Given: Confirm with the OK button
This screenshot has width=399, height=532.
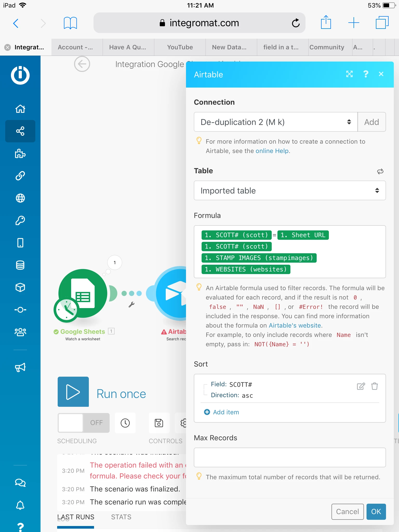Looking at the screenshot, I should pos(376,511).
